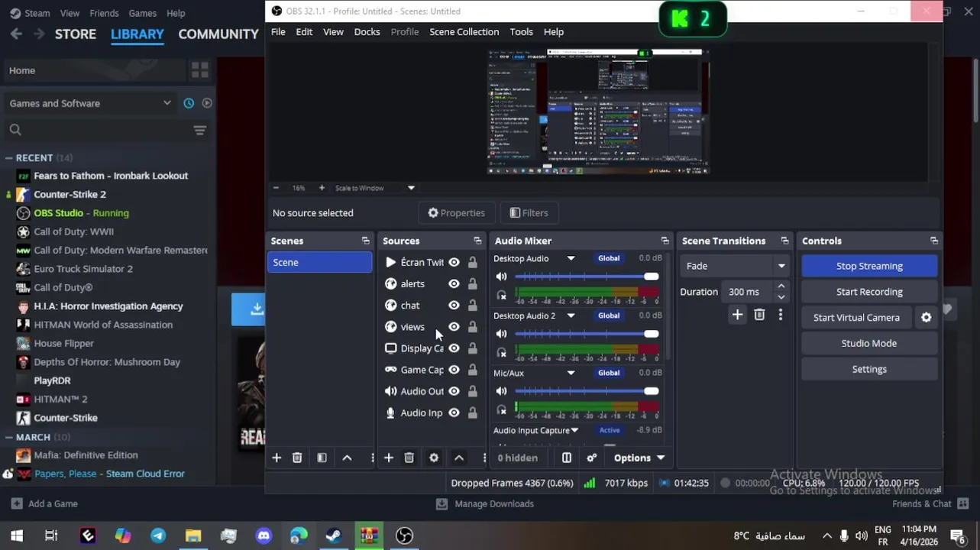The image size is (980, 550).
Task: Move source up arrow in Sources toolbar
Action: (459, 458)
